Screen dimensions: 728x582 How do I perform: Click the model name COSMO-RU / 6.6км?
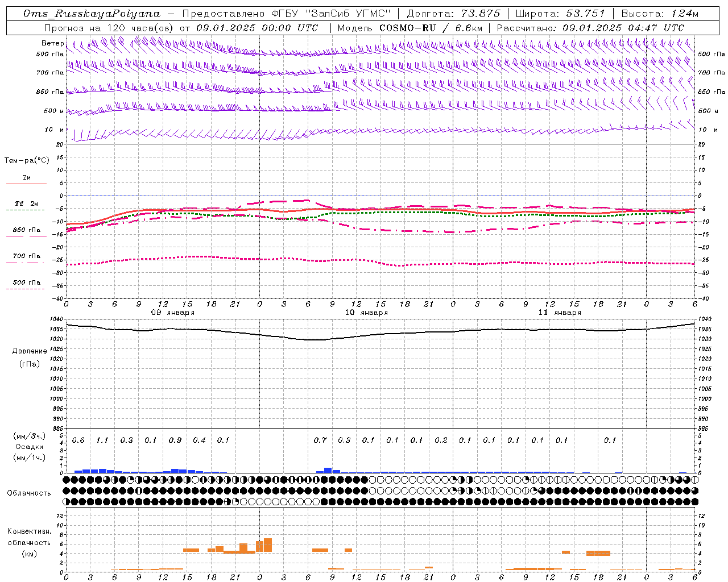431,28
